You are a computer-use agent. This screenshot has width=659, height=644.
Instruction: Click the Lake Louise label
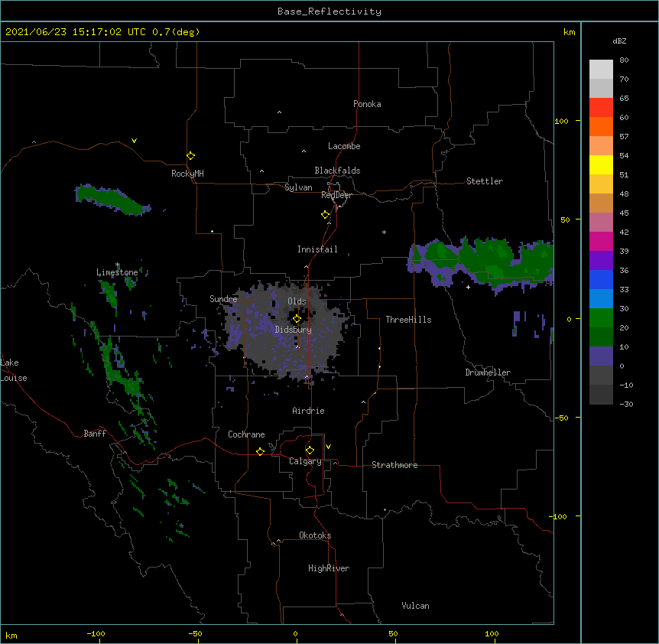tap(13, 370)
